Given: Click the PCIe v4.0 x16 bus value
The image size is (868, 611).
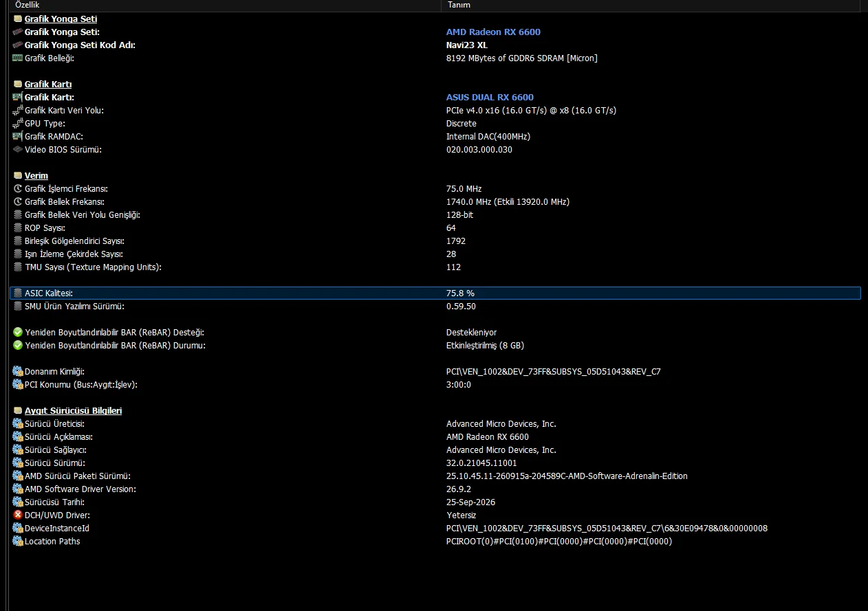Looking at the screenshot, I should (531, 111).
